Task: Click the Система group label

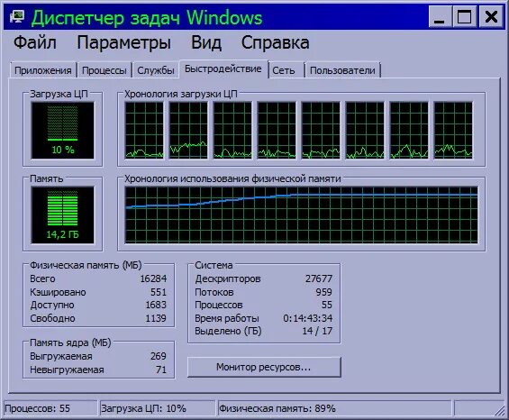Action: click(x=214, y=265)
